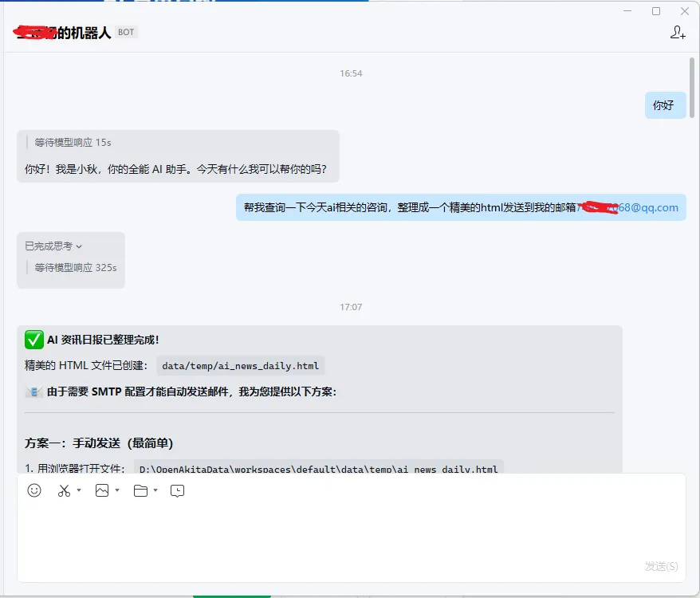Open the emoji picker
This screenshot has width=700, height=598.
(x=34, y=490)
